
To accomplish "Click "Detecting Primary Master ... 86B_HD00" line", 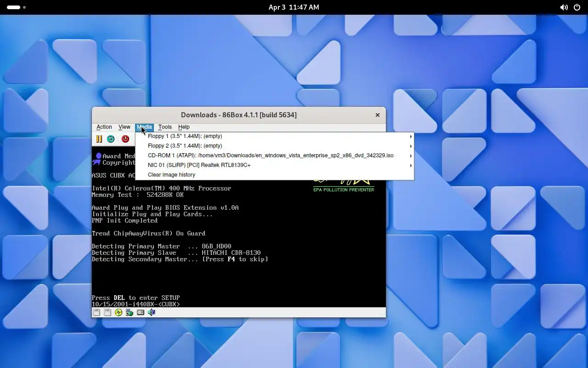I will (161, 246).
